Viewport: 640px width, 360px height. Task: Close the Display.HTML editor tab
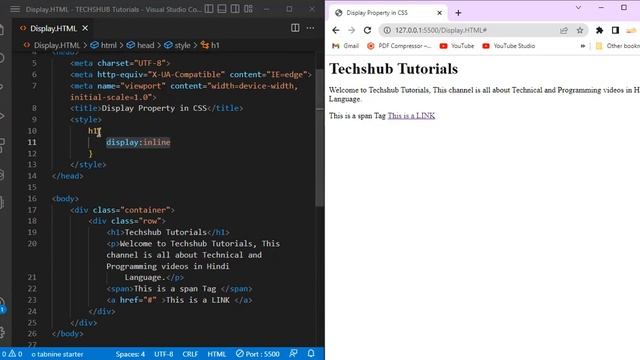85,28
